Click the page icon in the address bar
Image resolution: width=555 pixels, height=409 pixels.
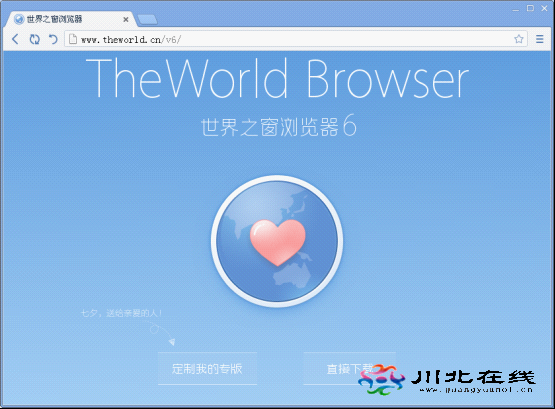pyautogui.click(x=73, y=39)
